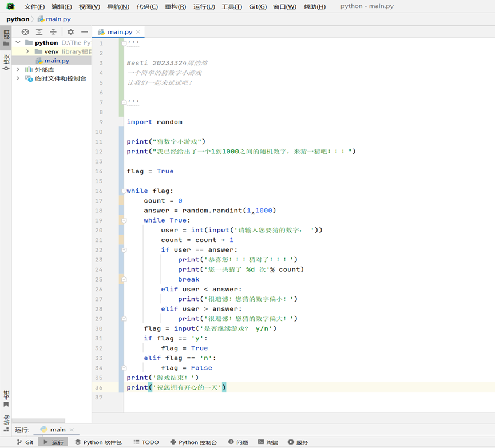This screenshot has height=448, width=495.
Task: Open the 重构(R) refactor menu
Action: (x=175, y=7)
